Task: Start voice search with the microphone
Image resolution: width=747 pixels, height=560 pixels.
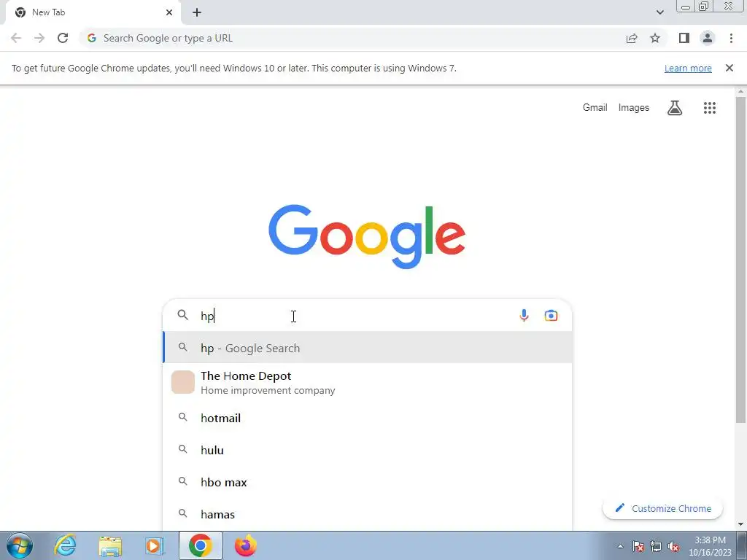Action: click(x=524, y=315)
